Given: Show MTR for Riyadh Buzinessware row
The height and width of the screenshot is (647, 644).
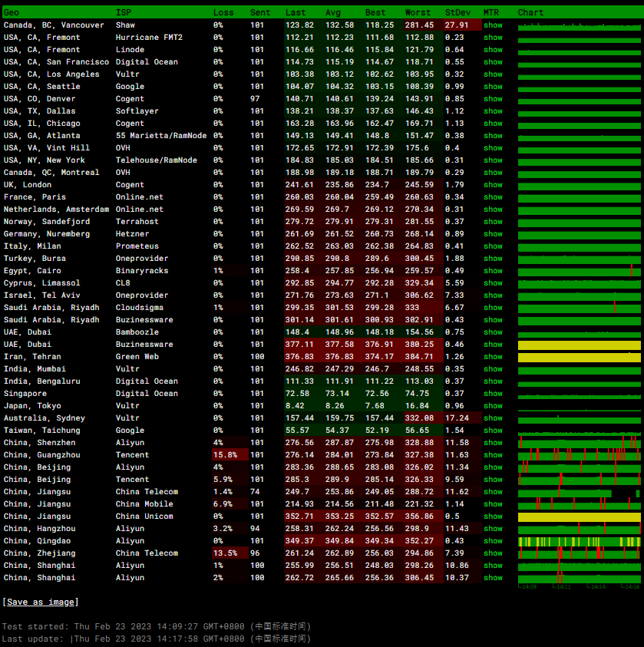Looking at the screenshot, I should [493, 320].
